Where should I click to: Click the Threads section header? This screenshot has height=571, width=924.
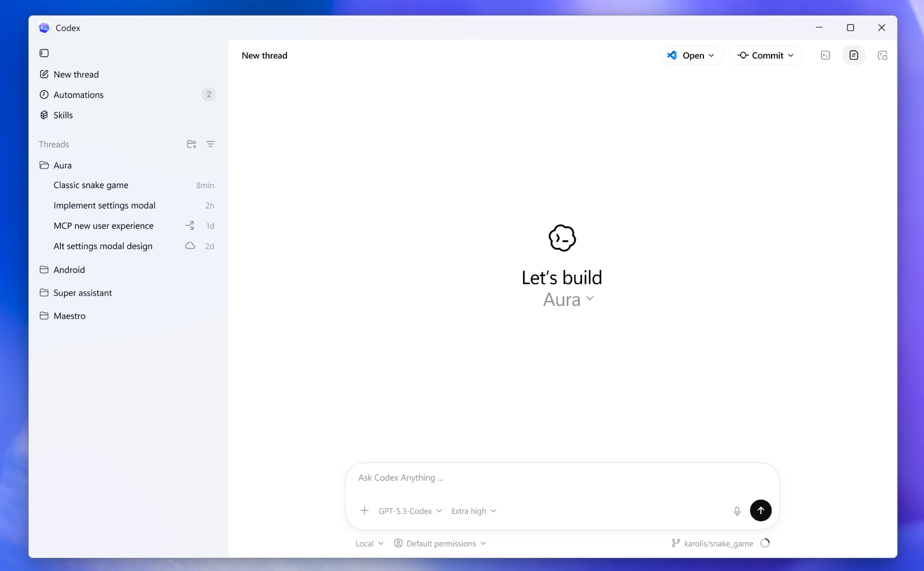[x=54, y=144]
